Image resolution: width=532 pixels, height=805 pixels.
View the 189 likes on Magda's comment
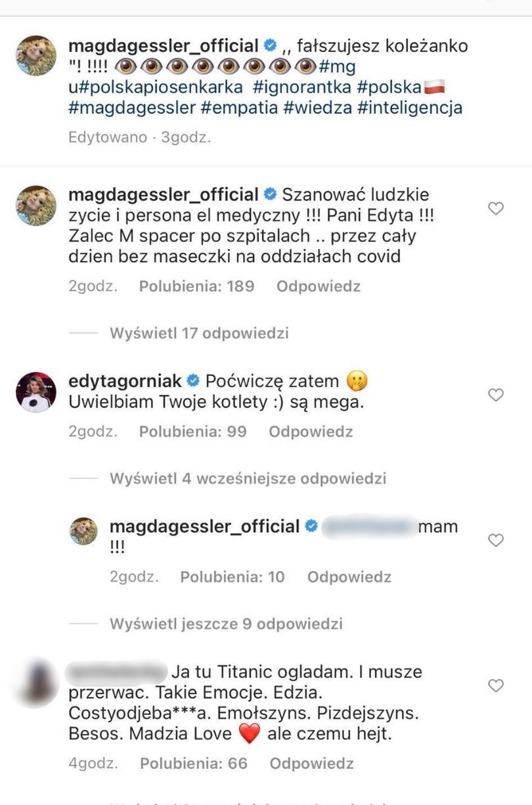tap(196, 287)
